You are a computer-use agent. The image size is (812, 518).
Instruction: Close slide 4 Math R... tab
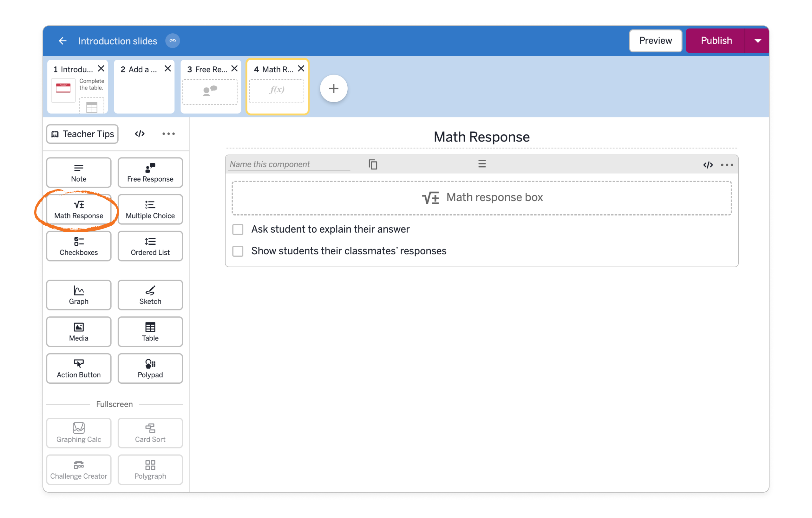(x=301, y=69)
